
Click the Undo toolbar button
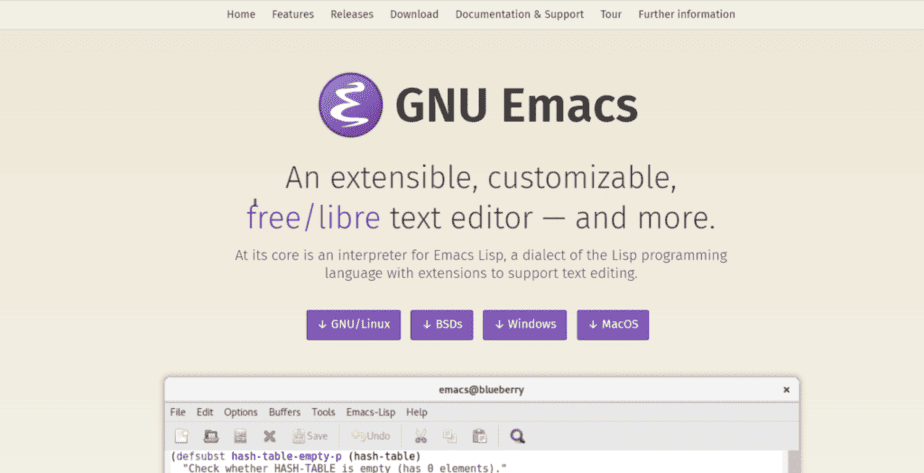(371, 436)
